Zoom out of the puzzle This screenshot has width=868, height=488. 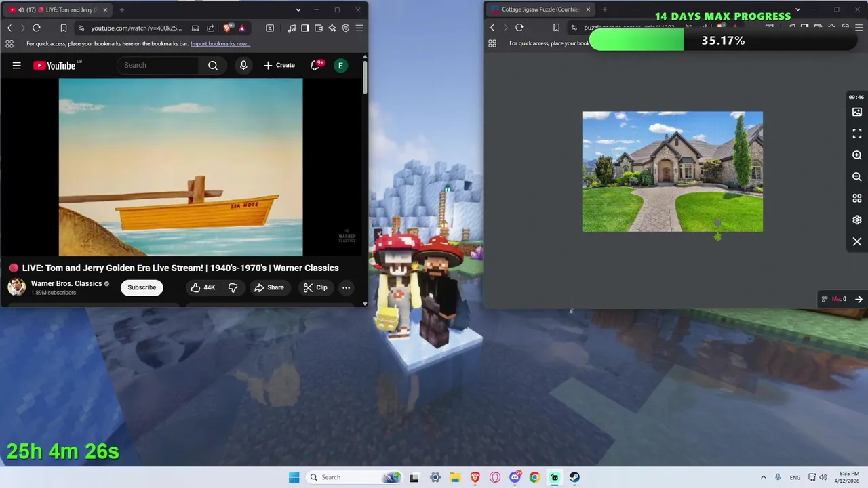point(857,177)
